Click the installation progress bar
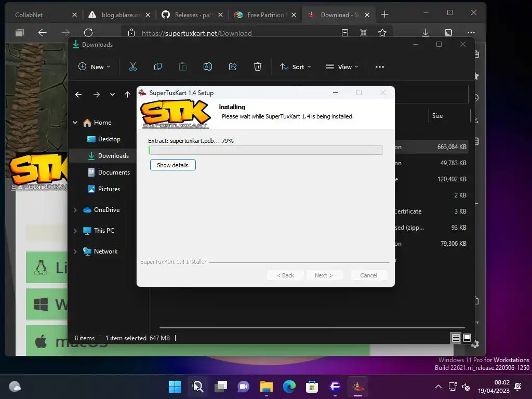Viewport: 532px width, 399px height. pyautogui.click(x=265, y=150)
